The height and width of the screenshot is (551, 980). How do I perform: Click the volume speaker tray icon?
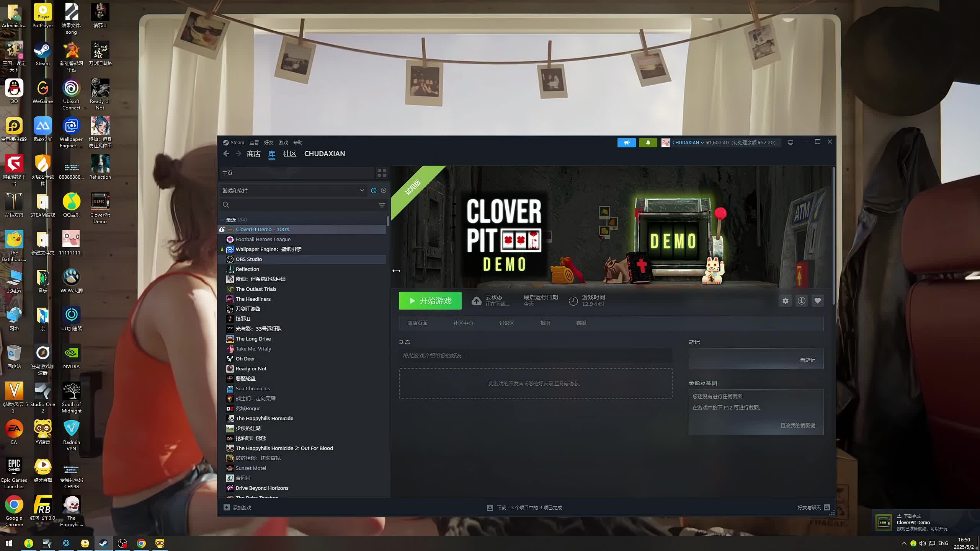click(x=923, y=543)
